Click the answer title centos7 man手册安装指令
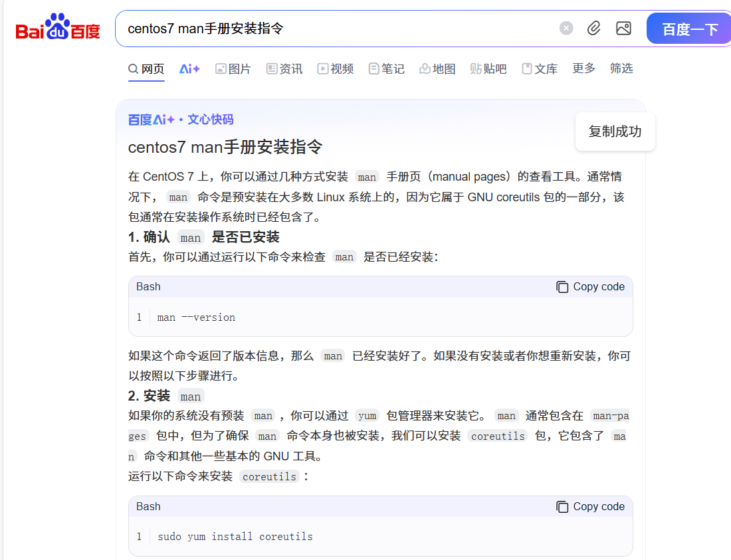The height and width of the screenshot is (560, 731). (225, 147)
